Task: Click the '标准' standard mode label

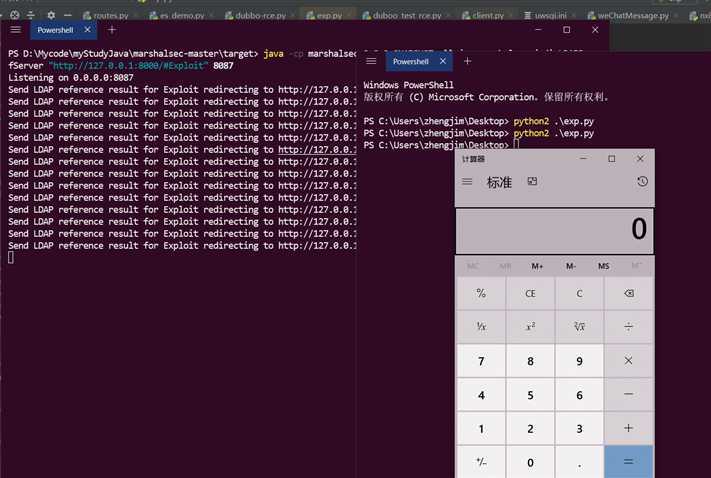Action: coord(499,182)
